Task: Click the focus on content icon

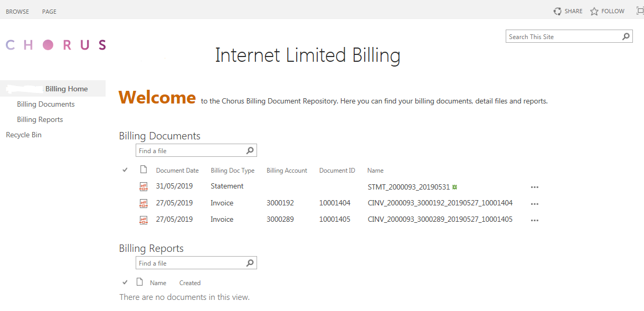Action: (640, 11)
